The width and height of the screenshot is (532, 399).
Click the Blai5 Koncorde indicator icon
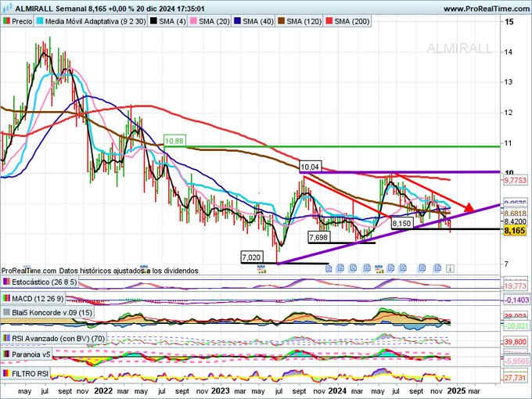coord(6,312)
